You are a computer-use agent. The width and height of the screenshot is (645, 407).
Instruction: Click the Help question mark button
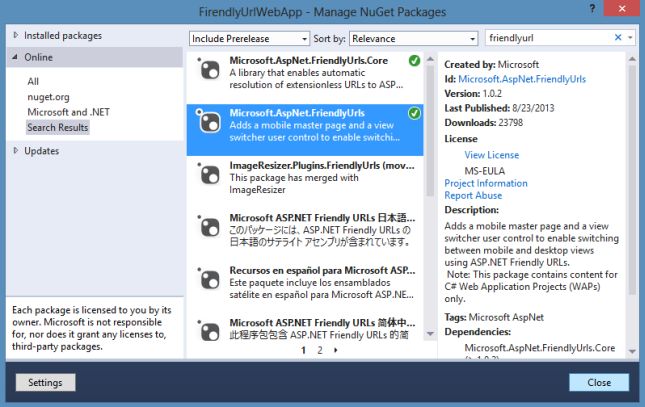point(592,9)
